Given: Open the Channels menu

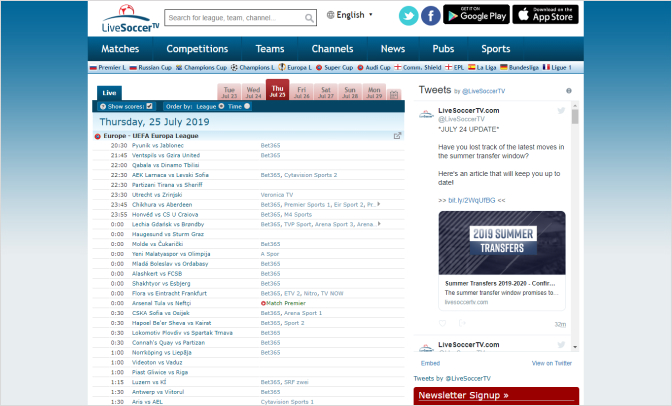Looking at the screenshot, I should pyautogui.click(x=333, y=49).
